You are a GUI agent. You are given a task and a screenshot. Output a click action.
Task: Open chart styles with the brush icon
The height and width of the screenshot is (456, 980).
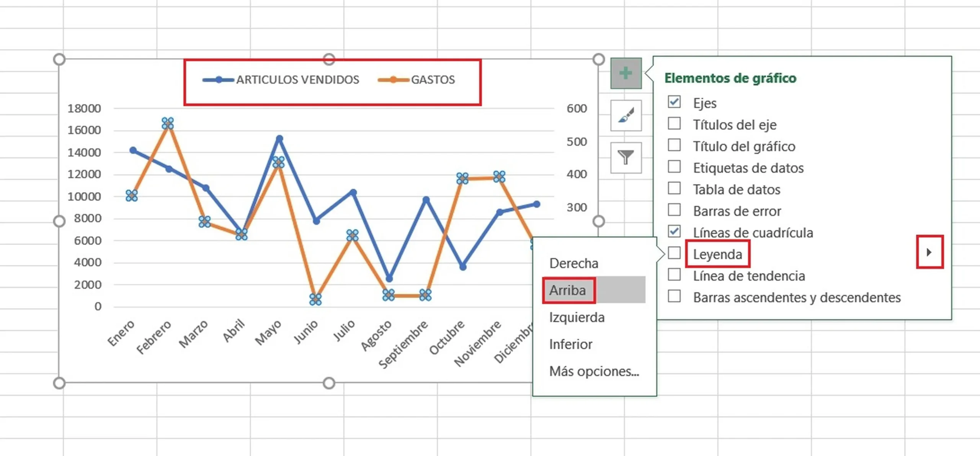(626, 116)
